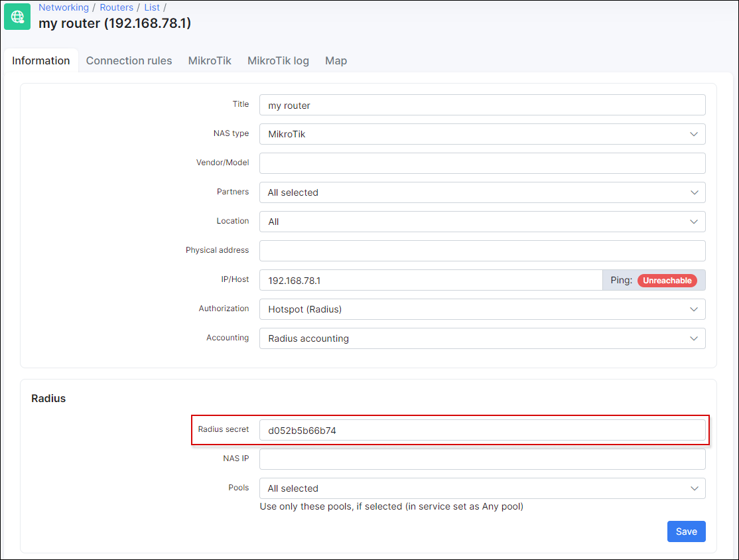Click the pools hint text below Pools
This screenshot has height=560, width=739.
coord(391,507)
